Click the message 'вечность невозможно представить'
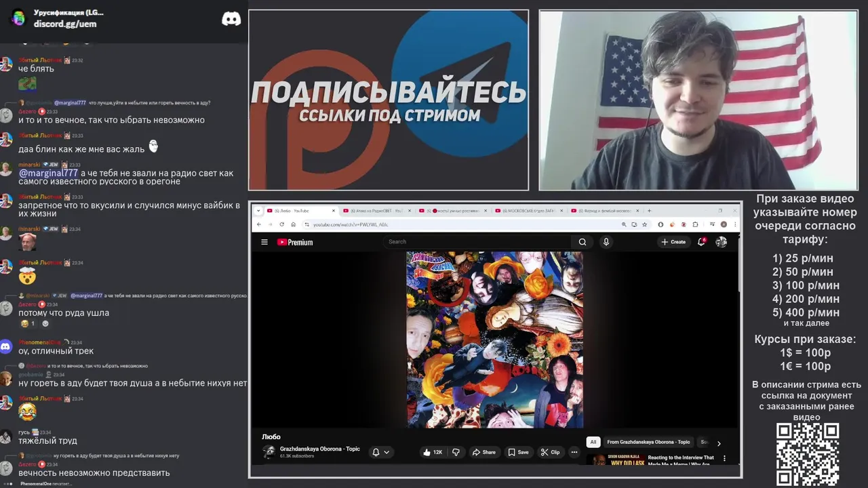This screenshot has height=488, width=868. [x=94, y=472]
